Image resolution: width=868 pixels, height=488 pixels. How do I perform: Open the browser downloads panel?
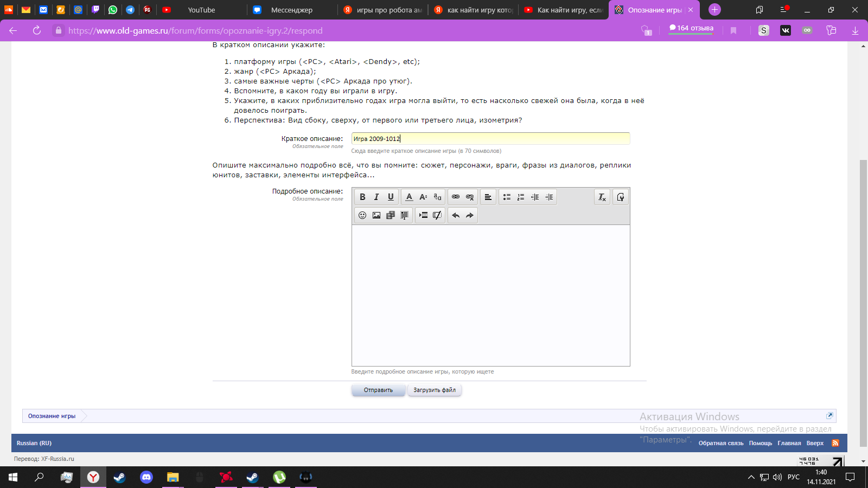click(x=855, y=30)
